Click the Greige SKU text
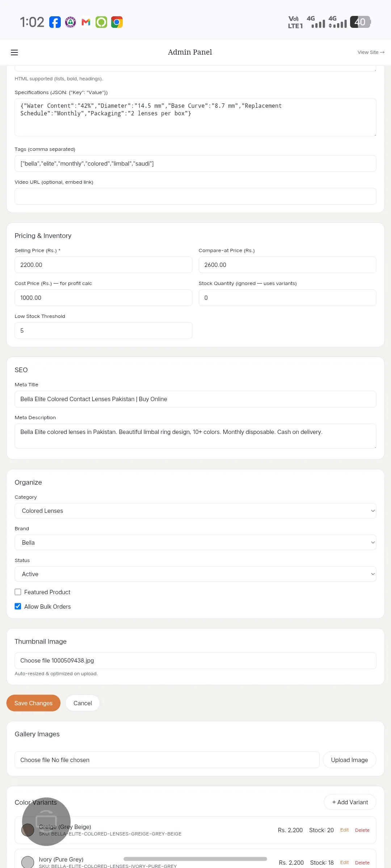391x868 pixels. tap(110, 834)
